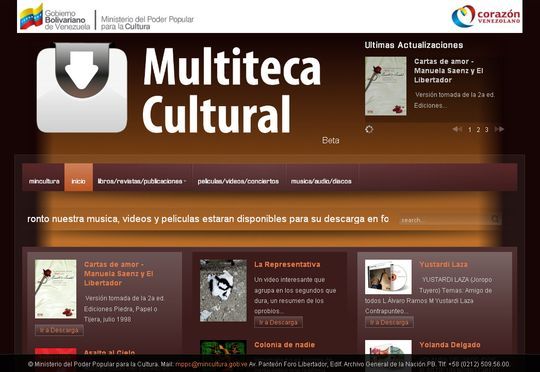Click the slider refresh spinner icon

point(369,129)
